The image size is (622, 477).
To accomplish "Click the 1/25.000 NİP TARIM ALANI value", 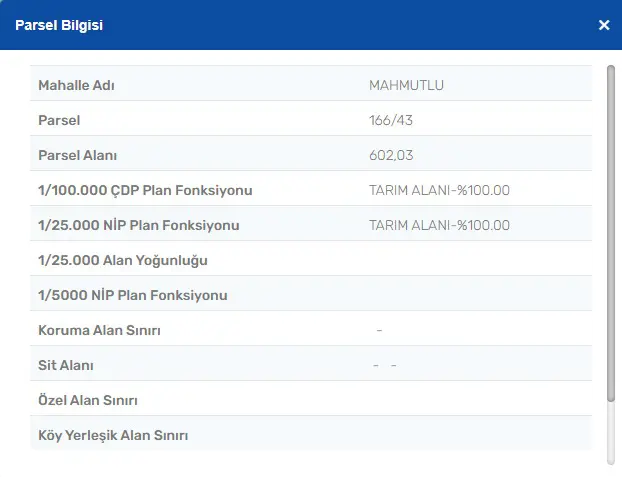I will (x=439, y=225).
